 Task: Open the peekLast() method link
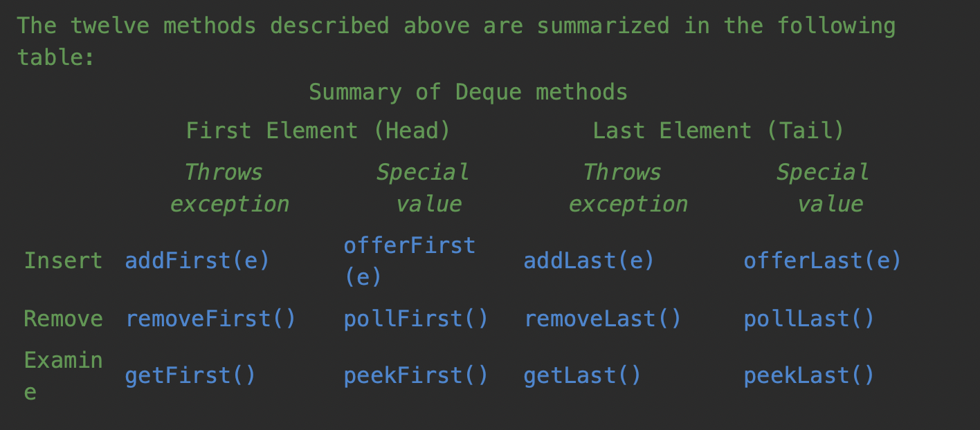point(809,375)
